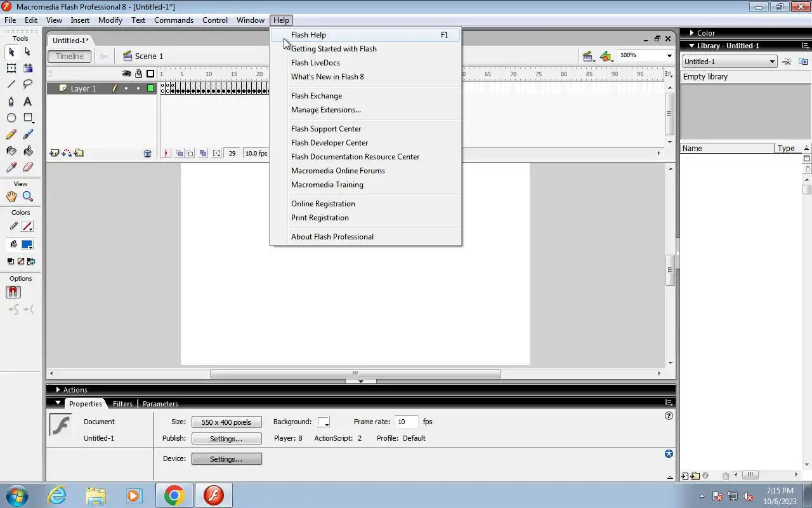Choose Manage Extensions... menu item
The image size is (812, 508).
coord(365,110)
